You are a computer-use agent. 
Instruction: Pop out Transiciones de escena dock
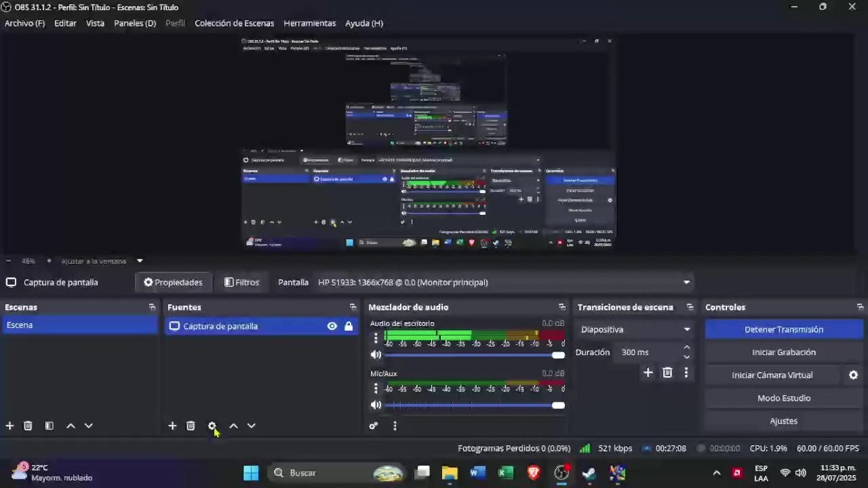click(x=690, y=307)
